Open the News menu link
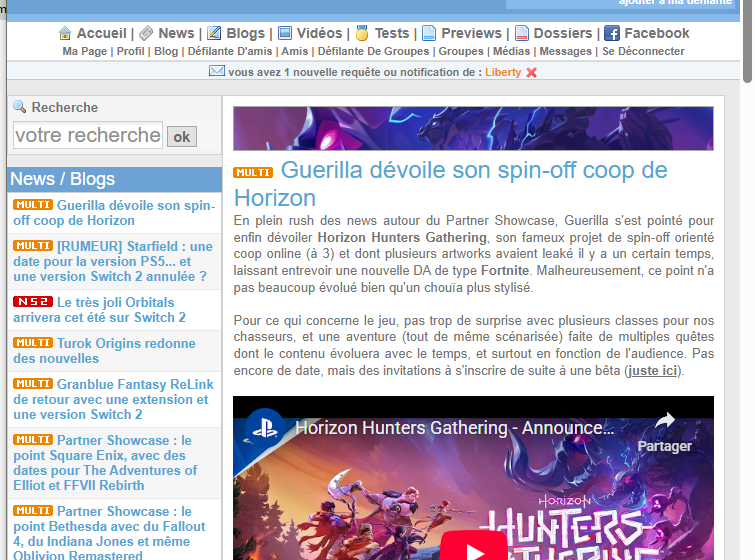Image resolution: width=755 pixels, height=560 pixels. 176,33
